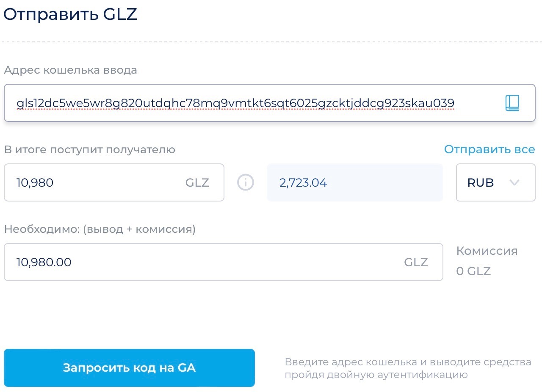This screenshot has width=542, height=392.
Task: Select the 10,980 recipient amount field
Action: tap(114, 182)
